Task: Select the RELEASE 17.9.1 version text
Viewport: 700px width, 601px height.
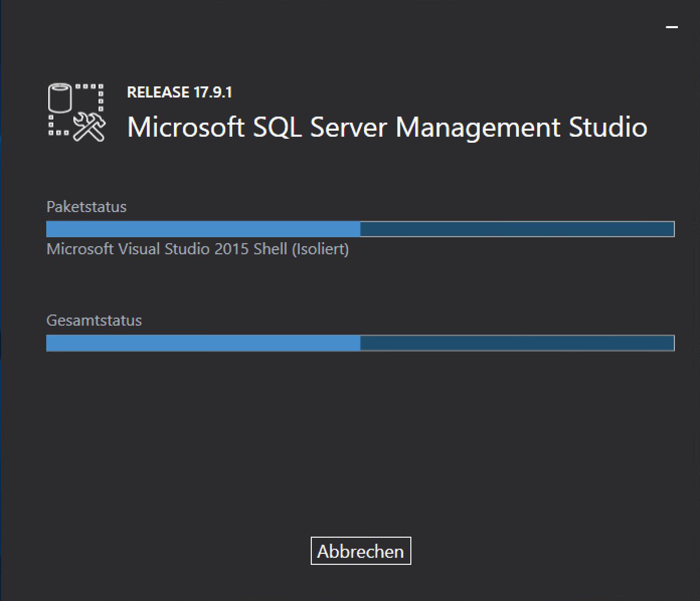Action: coord(179,92)
